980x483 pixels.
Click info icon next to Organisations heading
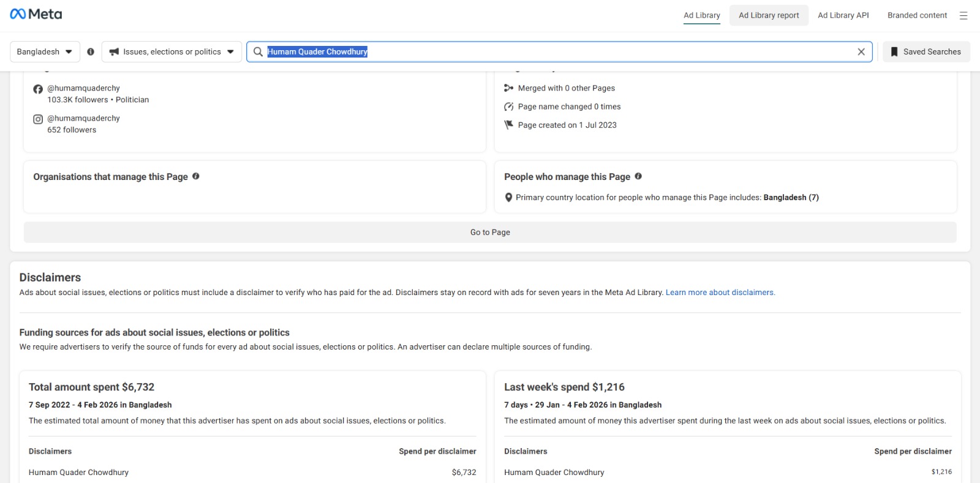click(196, 176)
